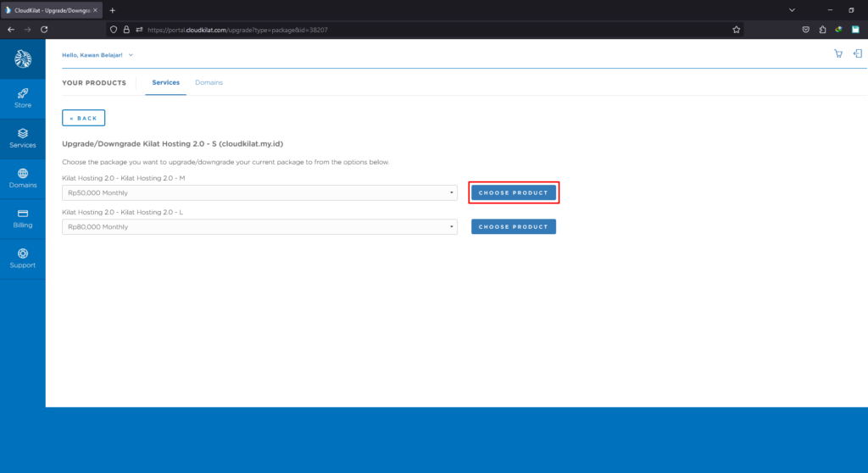868x473 pixels.
Task: Open the Store section in sidebar
Action: coord(23,97)
